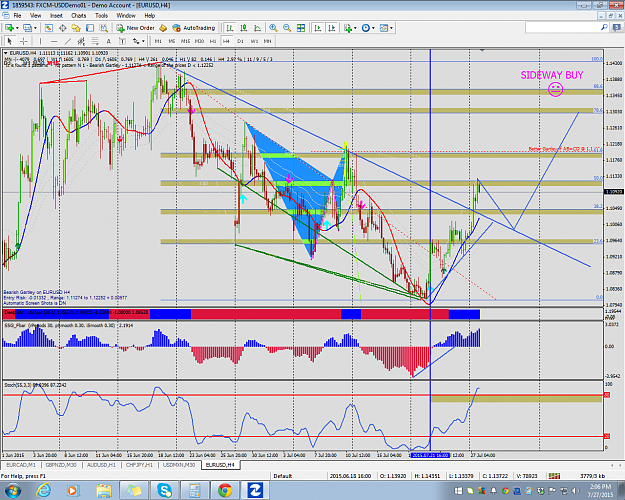
Task: Select the Text 'A' tool
Action: click(x=108, y=41)
